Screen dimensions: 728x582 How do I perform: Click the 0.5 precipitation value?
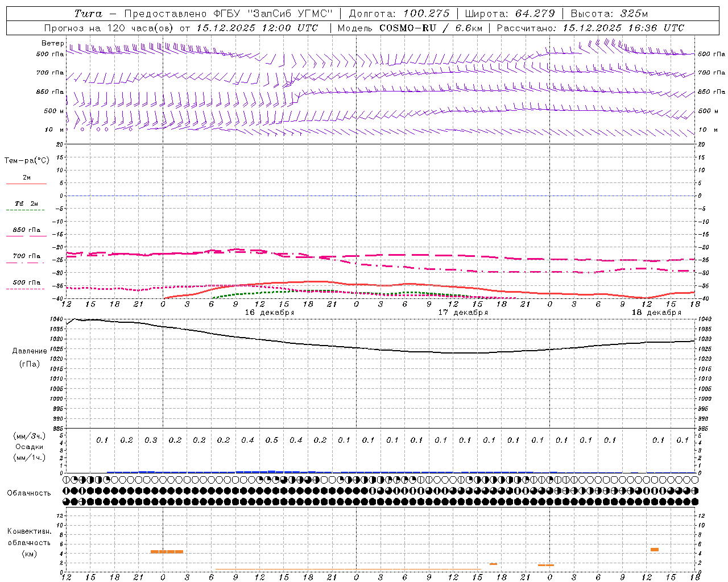point(272,440)
